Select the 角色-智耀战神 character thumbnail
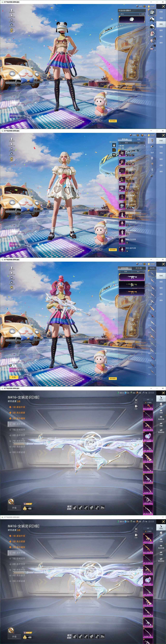Screen dimensions: 166x644 tap(122, 214)
